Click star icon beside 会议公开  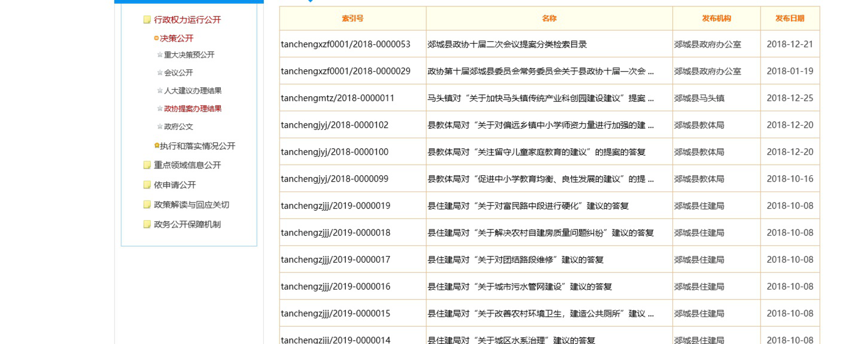tap(160, 72)
